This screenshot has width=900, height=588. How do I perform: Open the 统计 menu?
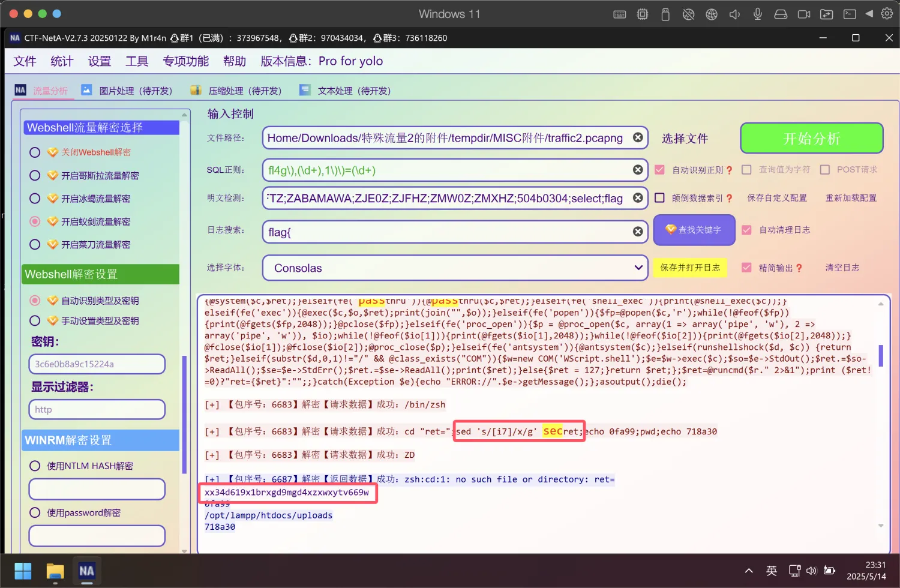pos(62,61)
